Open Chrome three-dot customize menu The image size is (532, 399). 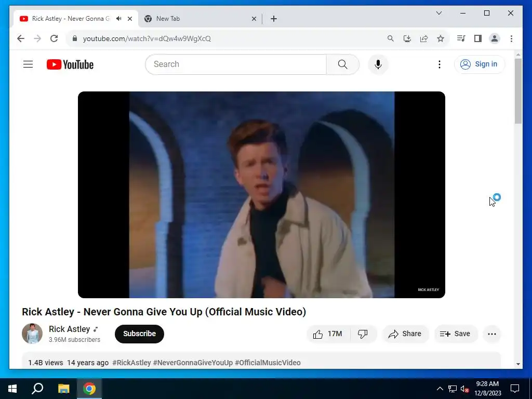pyautogui.click(x=511, y=38)
